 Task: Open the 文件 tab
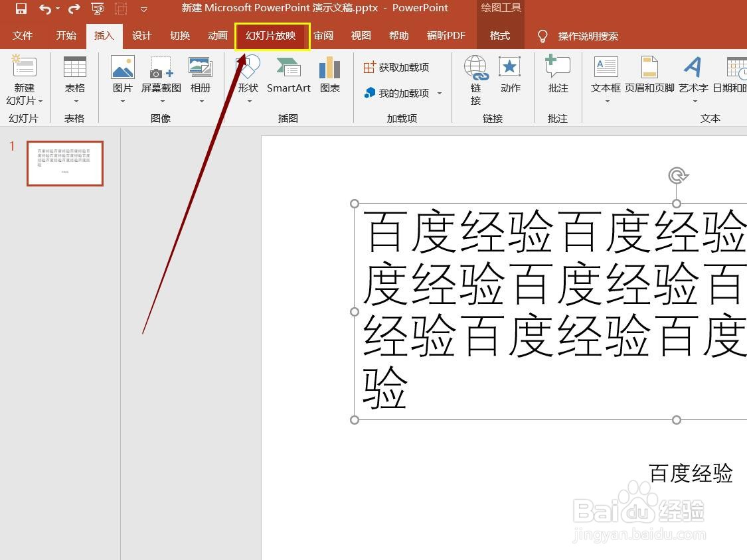pyautogui.click(x=23, y=36)
